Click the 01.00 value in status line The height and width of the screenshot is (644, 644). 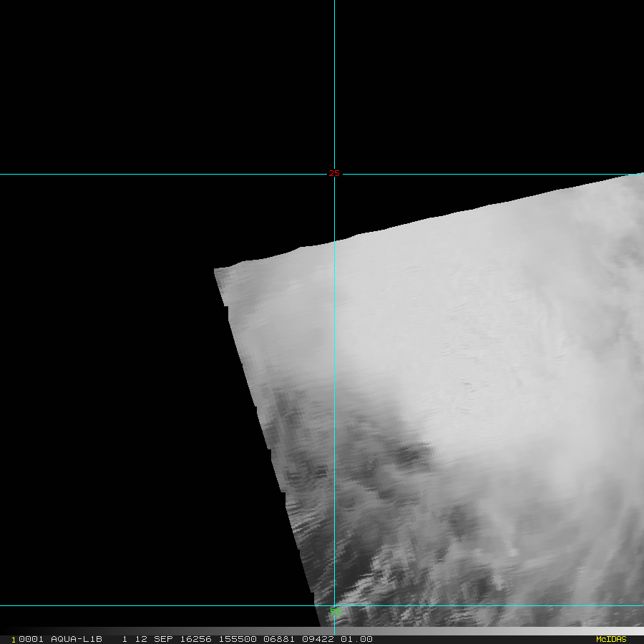point(356,639)
